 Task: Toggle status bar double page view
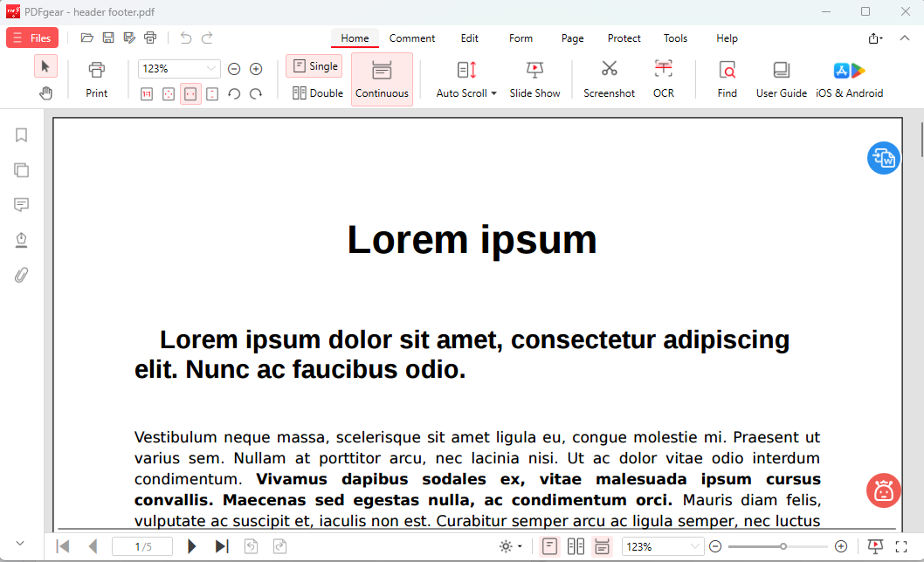coord(576,546)
